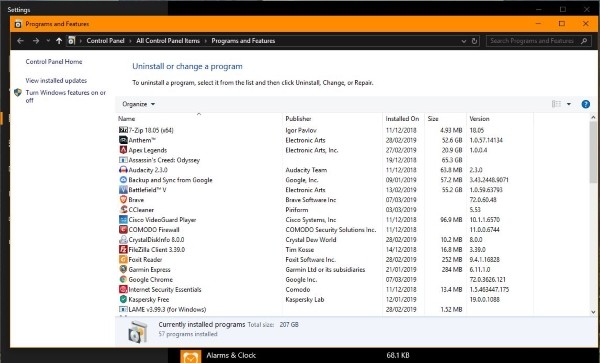This screenshot has height=363, width=600.
Task: Select the Piriform publisher cell
Action: click(x=297, y=210)
